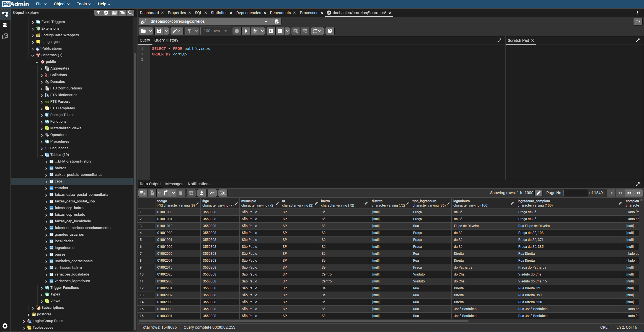The image size is (644, 332).
Task: Expand the ceps table node
Action: pos(46,182)
